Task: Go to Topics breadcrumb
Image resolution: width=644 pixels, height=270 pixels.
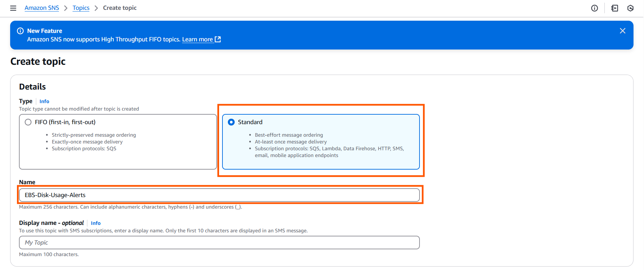Action: 81,8
